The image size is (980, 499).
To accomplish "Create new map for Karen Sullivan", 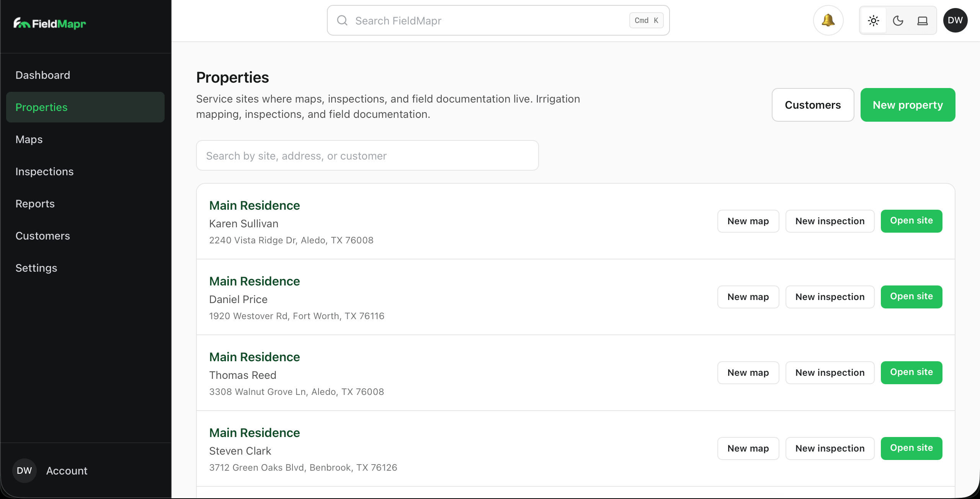I will pos(748,221).
